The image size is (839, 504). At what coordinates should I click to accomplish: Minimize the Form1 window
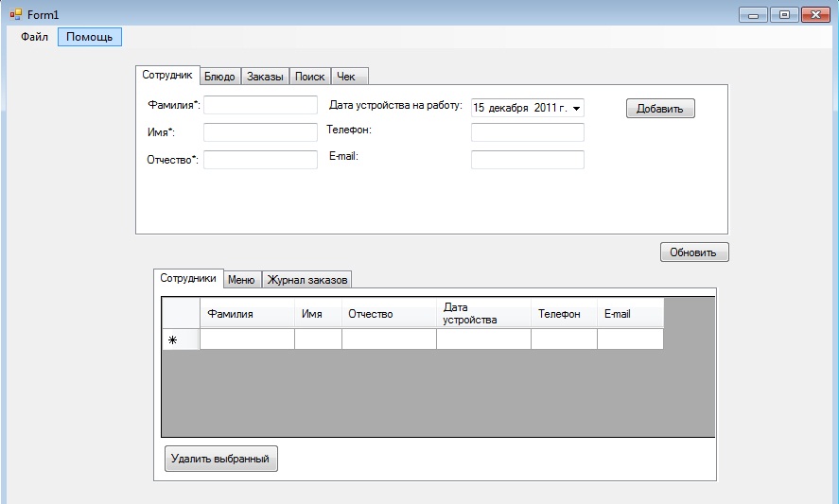[x=753, y=14]
